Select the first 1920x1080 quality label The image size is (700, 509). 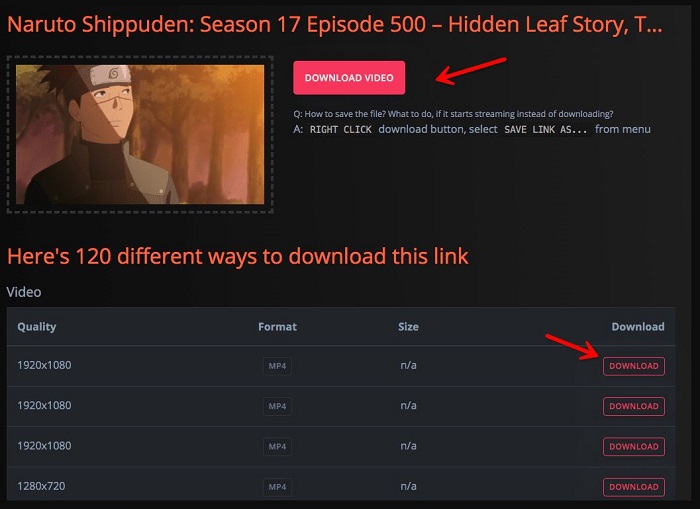pyautogui.click(x=44, y=365)
